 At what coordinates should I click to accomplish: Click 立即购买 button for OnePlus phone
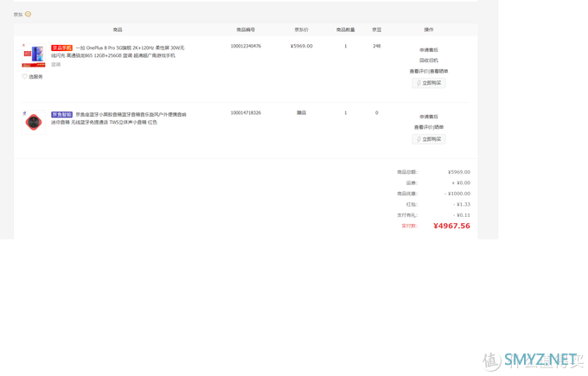point(429,83)
